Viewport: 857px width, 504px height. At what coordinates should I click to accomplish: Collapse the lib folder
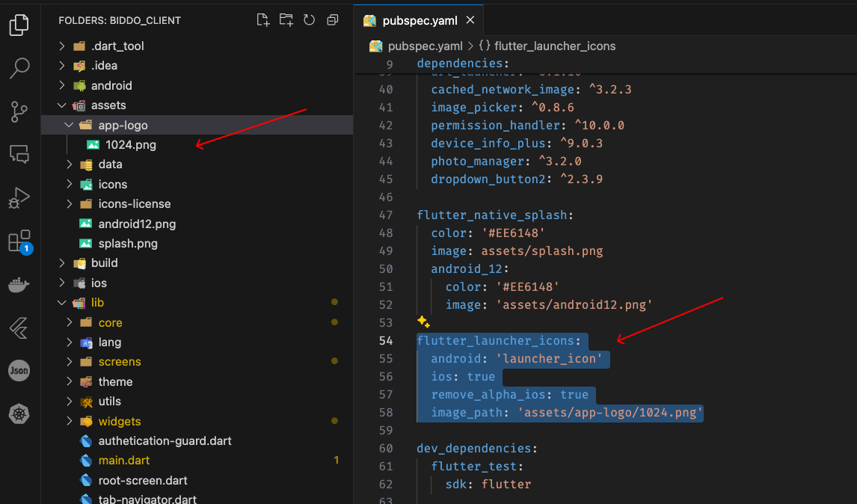click(x=62, y=302)
